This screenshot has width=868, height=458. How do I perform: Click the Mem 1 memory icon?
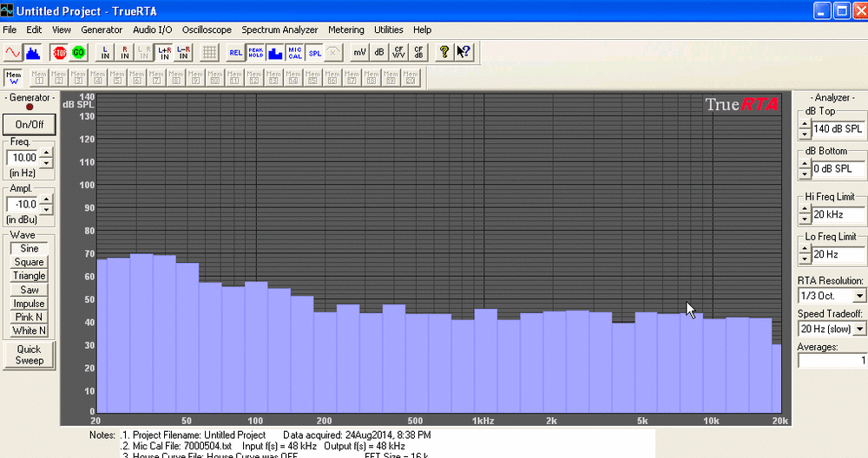39,77
